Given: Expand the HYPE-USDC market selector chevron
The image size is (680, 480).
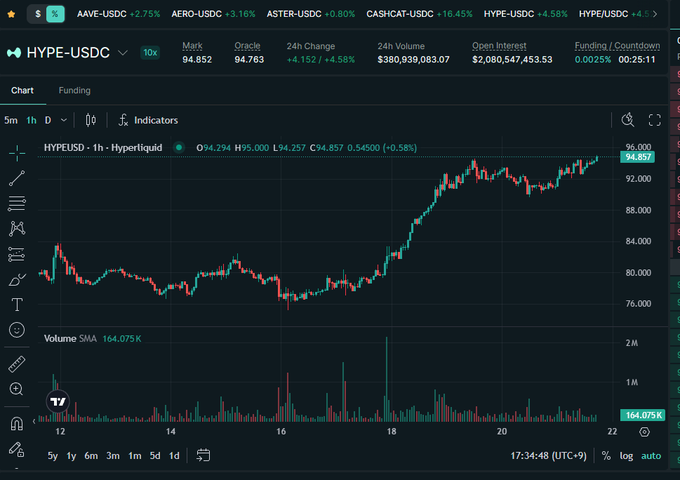Looking at the screenshot, I should [x=123, y=53].
